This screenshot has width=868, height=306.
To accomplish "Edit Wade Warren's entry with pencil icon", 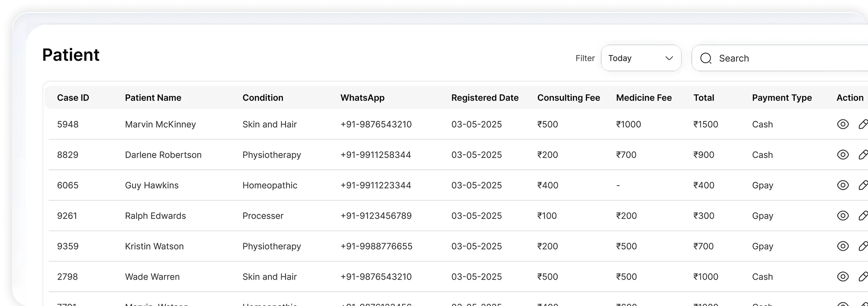I will point(863,277).
